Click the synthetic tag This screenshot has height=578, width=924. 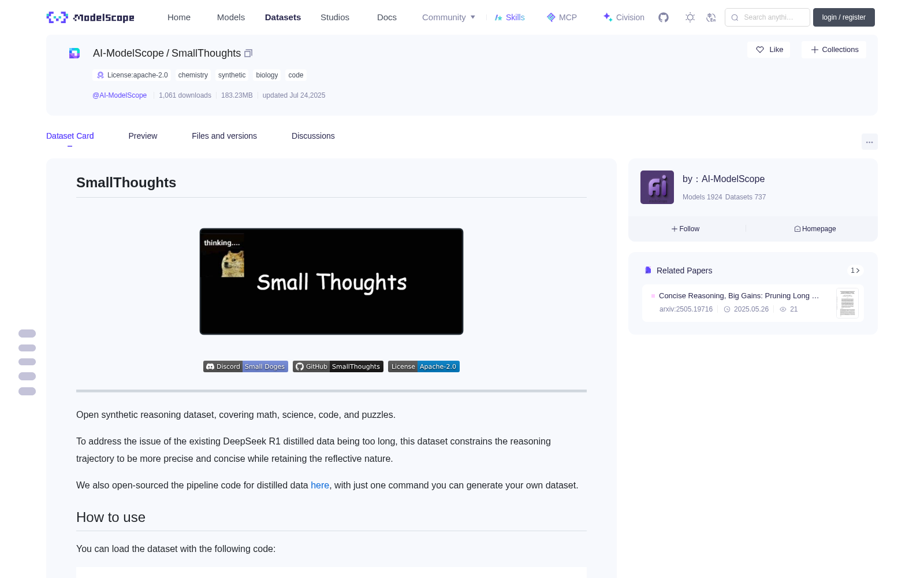[232, 75]
